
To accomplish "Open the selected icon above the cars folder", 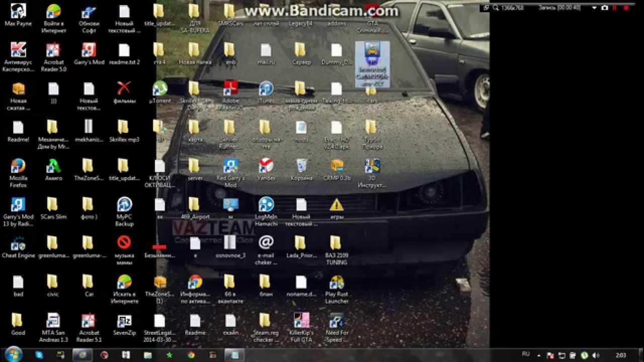I will click(372, 64).
